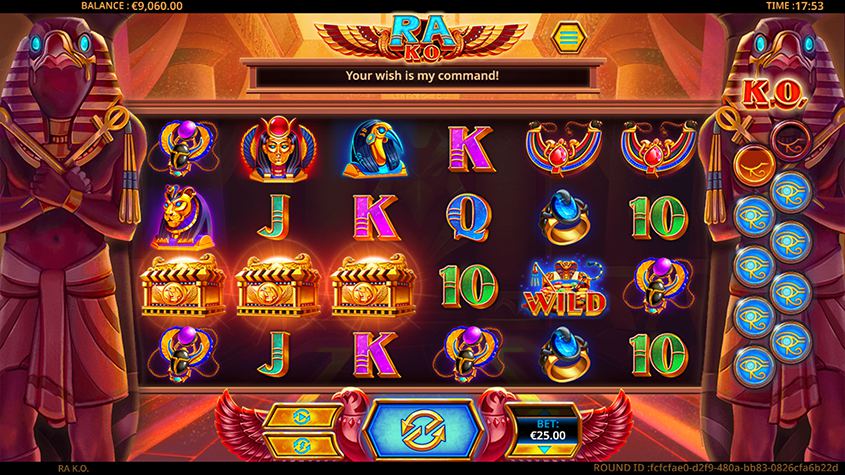The height and width of the screenshot is (475, 845).
Task: Click the RA K.O. game logo
Action: 422,38
